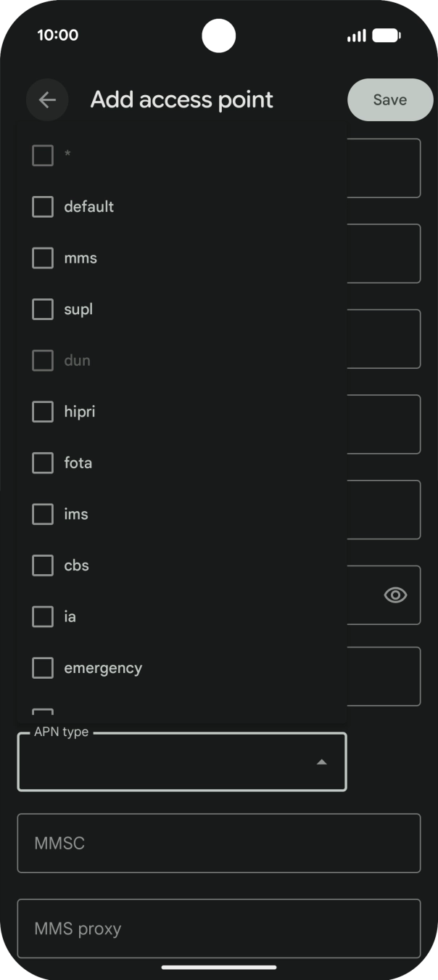Enable the mms APN type
The width and height of the screenshot is (438, 980).
pyautogui.click(x=42, y=258)
